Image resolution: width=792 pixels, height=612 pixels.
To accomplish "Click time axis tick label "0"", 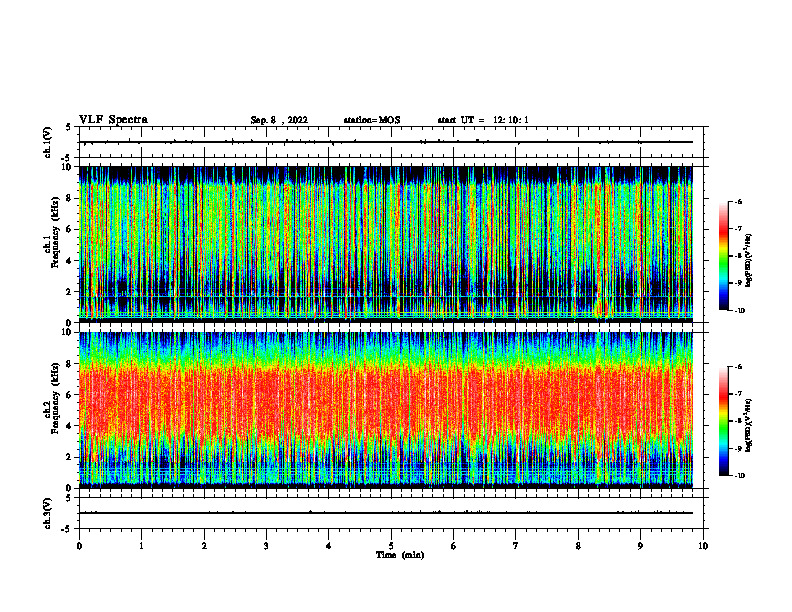I will [x=79, y=546].
